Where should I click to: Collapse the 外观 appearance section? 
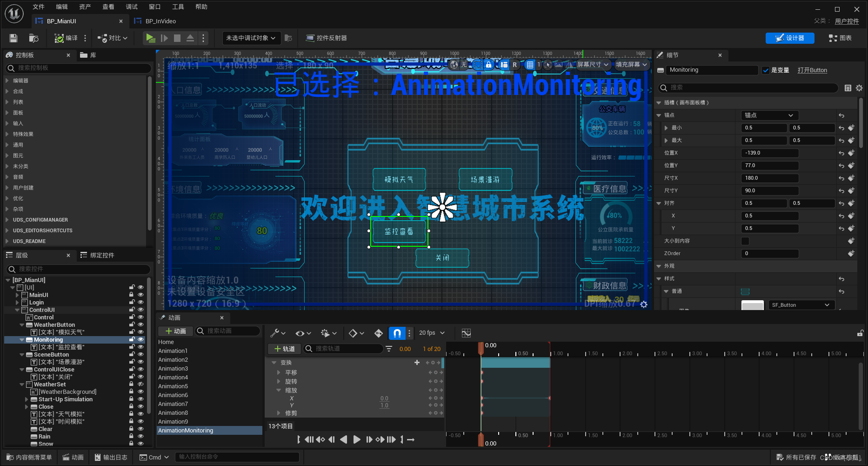[659, 266]
